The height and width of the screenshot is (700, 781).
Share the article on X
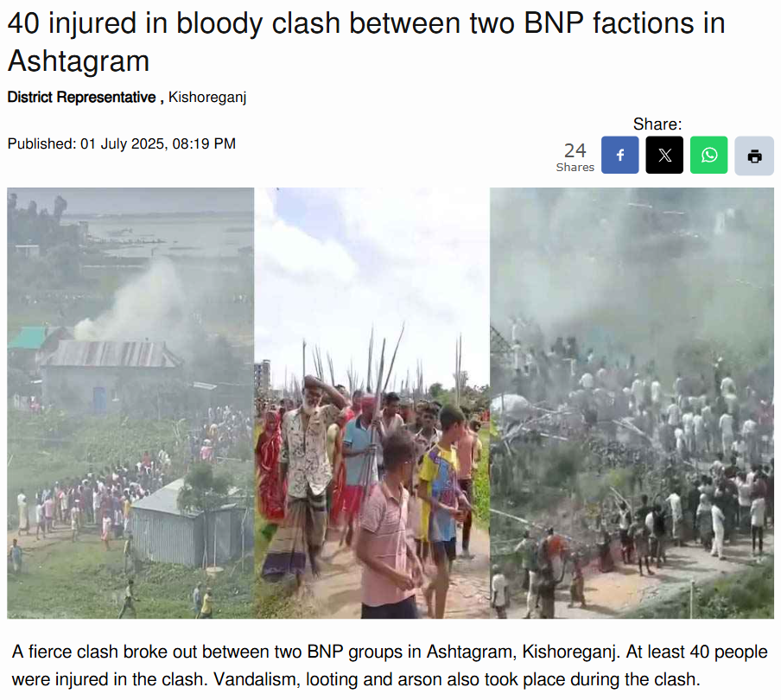pyautogui.click(x=664, y=155)
